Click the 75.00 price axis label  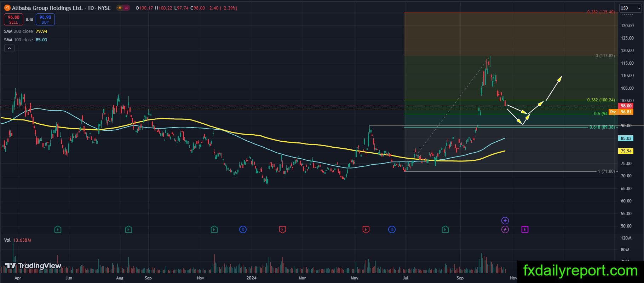click(626, 164)
